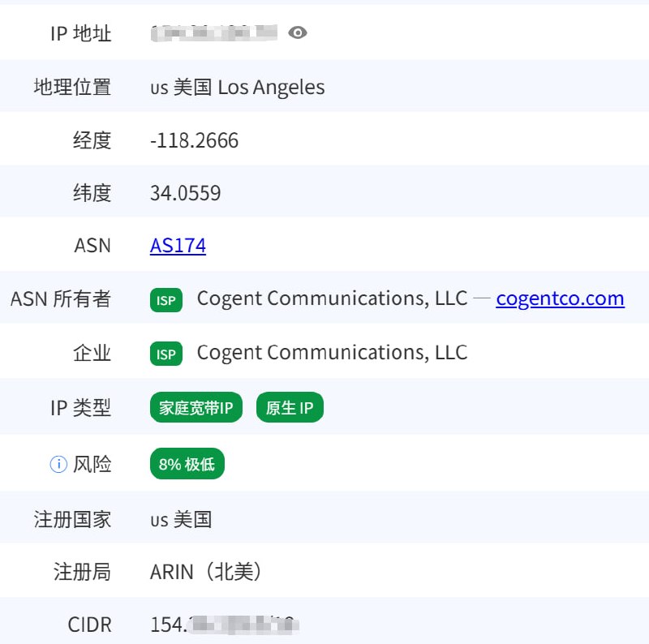Click the 8% 极低 risk badge

pyautogui.click(x=187, y=464)
